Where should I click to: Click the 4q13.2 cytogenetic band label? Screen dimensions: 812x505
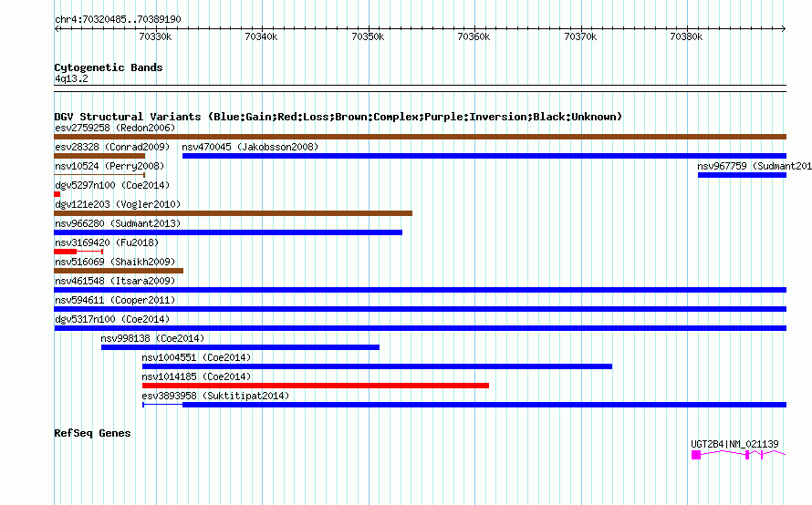tap(71, 78)
